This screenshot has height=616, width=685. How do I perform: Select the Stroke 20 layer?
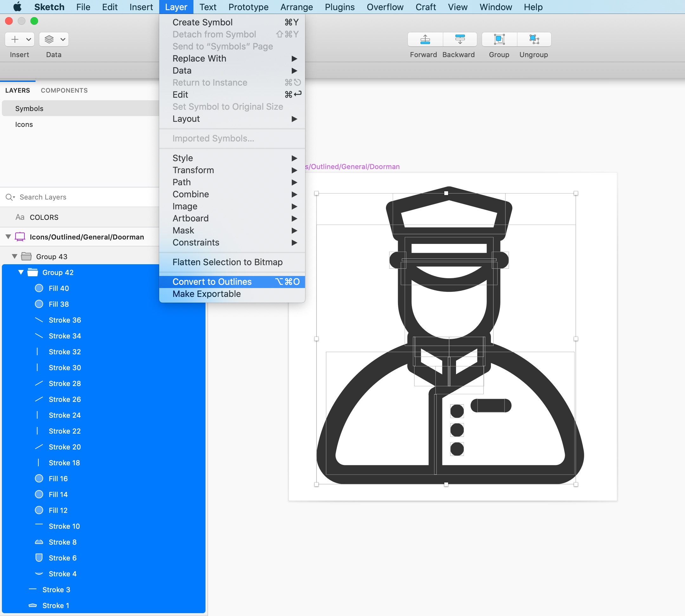pos(104,447)
